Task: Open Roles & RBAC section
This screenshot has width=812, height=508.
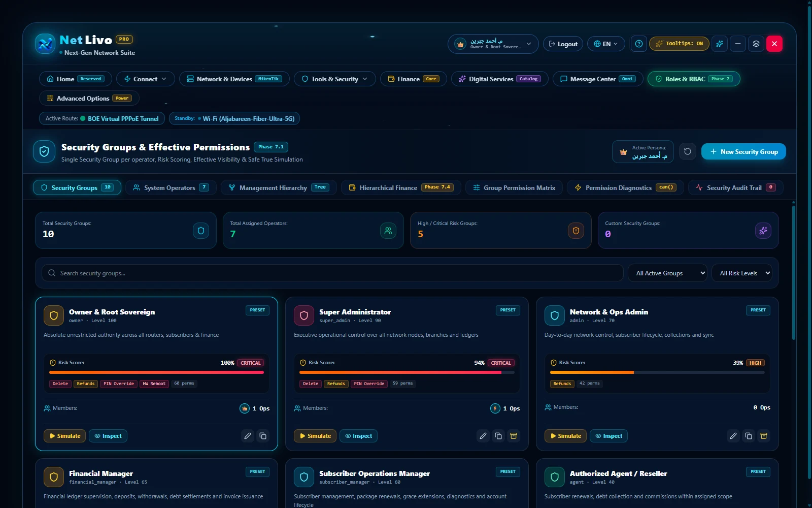Action: click(x=694, y=79)
